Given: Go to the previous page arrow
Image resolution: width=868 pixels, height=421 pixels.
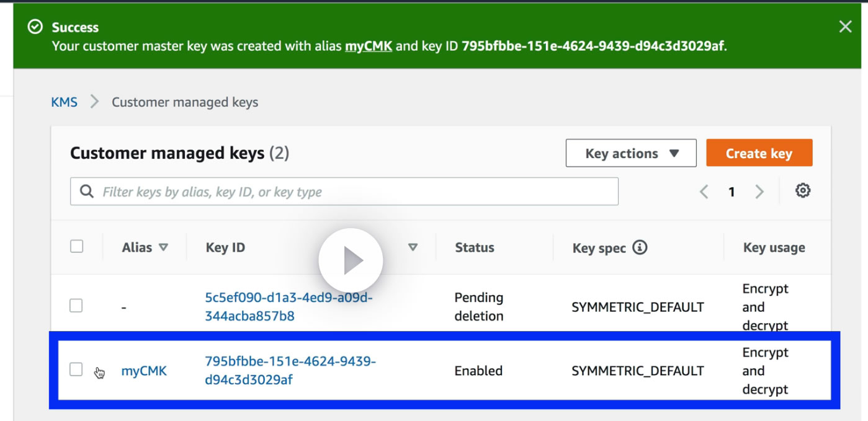Looking at the screenshot, I should click(x=704, y=192).
